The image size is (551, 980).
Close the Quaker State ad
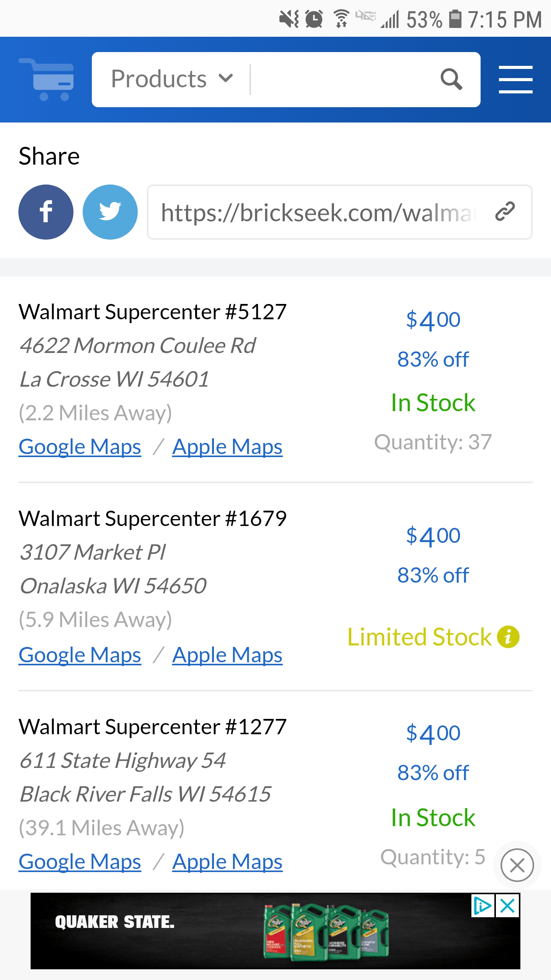pyautogui.click(x=507, y=906)
